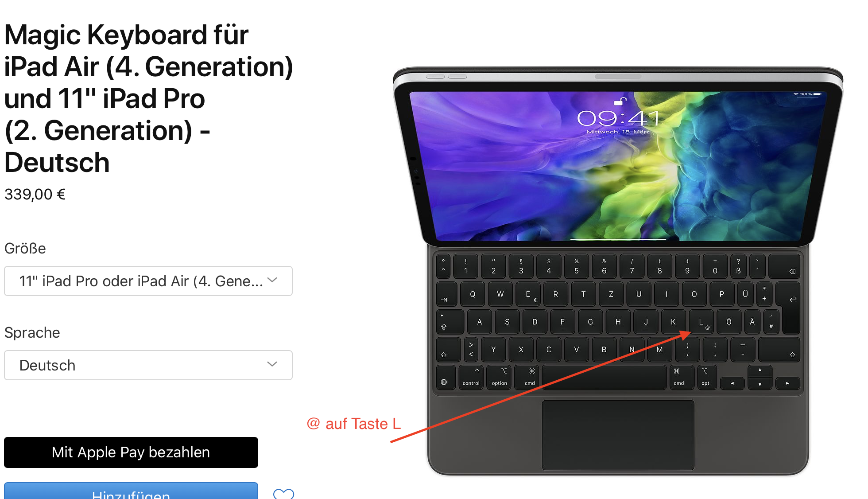Click the L key with @ symbol
868x499 pixels.
pos(701,322)
